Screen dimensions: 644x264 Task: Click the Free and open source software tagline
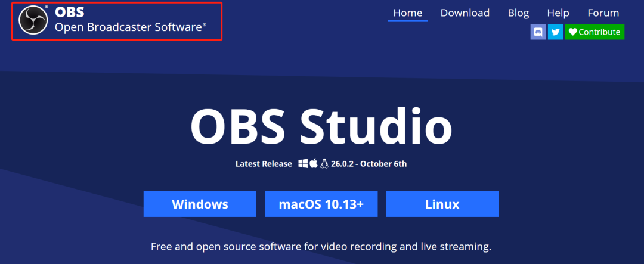(x=321, y=247)
